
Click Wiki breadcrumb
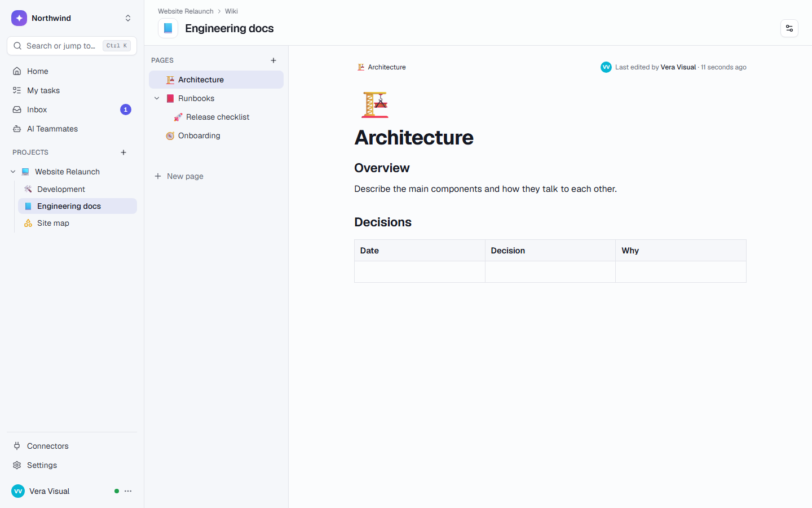(231, 11)
